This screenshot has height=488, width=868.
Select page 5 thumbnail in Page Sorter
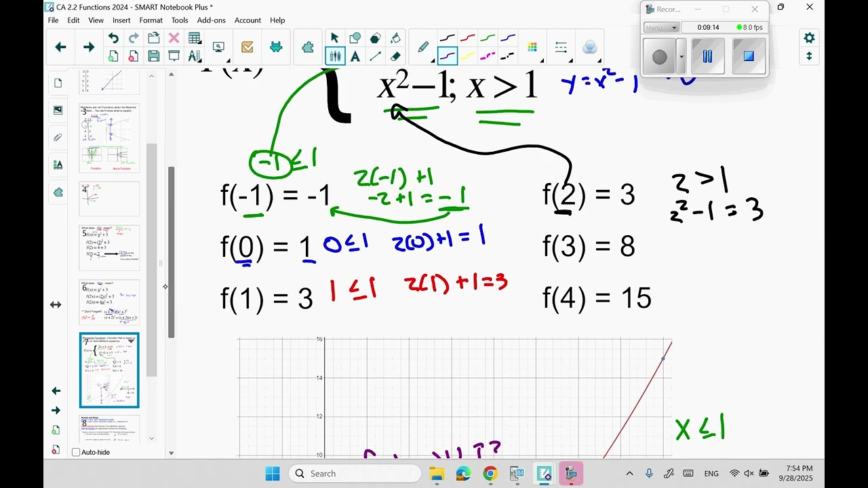point(109,248)
